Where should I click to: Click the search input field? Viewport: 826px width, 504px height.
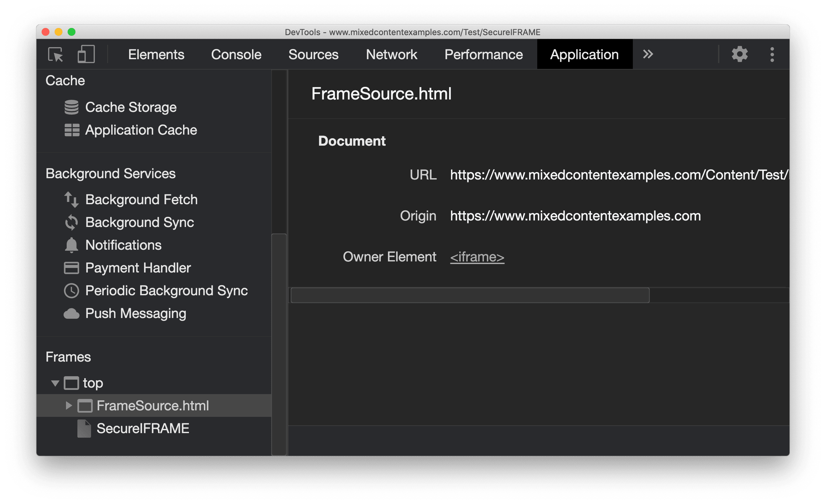point(468,295)
